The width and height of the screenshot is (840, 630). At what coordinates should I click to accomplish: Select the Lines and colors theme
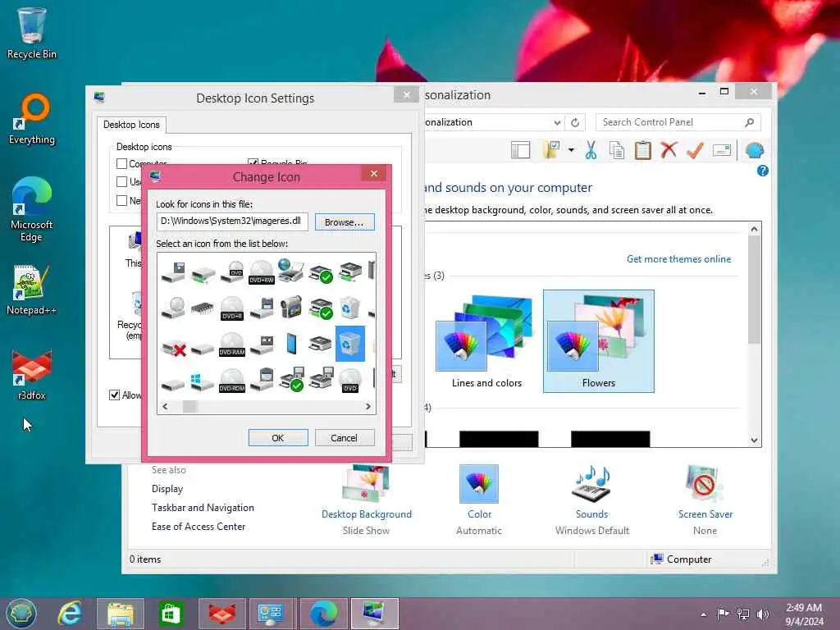pyautogui.click(x=486, y=342)
